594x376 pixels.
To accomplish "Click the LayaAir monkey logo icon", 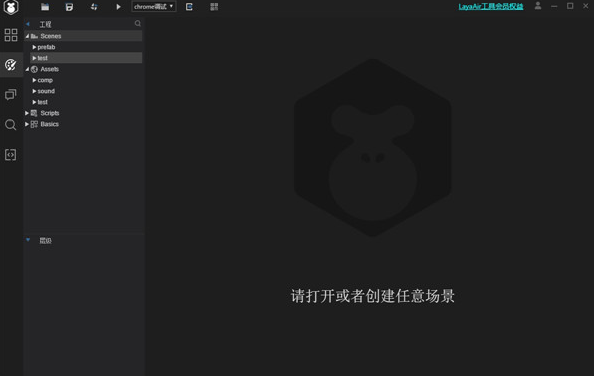I will tap(11, 7).
